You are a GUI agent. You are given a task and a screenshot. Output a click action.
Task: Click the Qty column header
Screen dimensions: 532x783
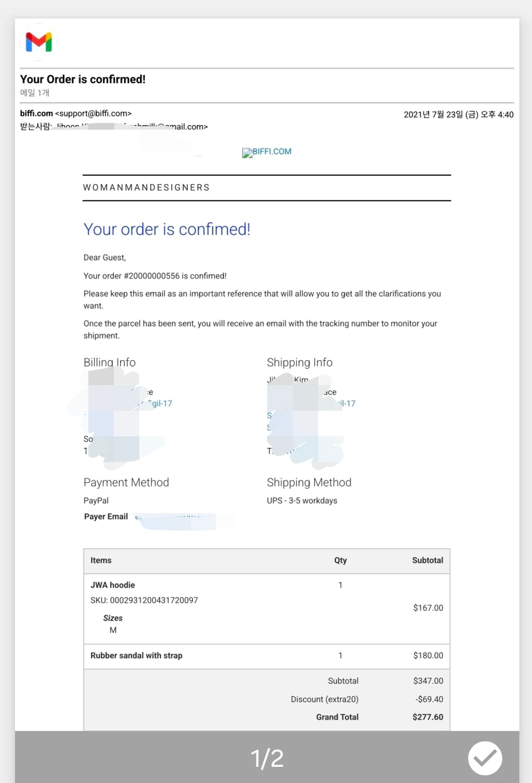[x=340, y=561]
